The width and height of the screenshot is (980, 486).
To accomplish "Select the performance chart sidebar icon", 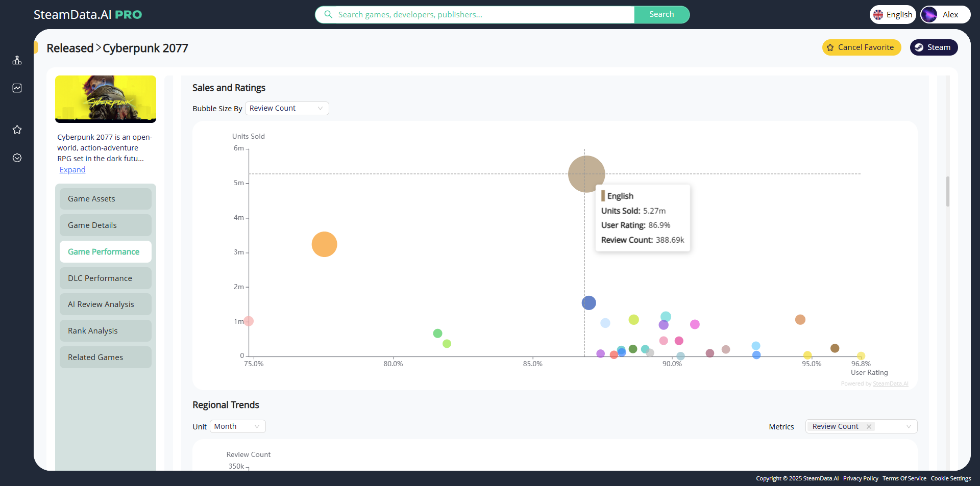I will click(17, 88).
